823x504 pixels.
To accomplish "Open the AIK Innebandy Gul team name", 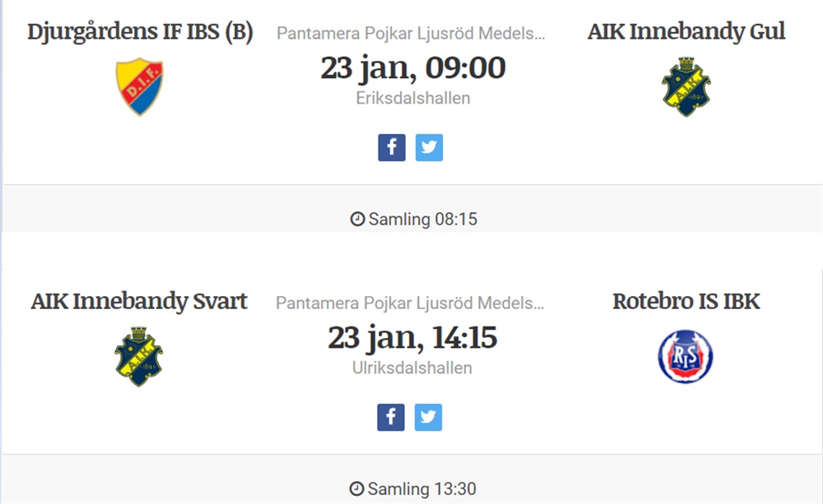I will [x=686, y=31].
